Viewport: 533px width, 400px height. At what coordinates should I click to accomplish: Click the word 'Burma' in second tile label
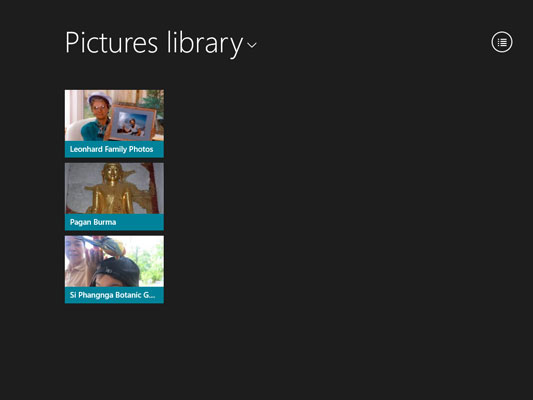tap(105, 222)
